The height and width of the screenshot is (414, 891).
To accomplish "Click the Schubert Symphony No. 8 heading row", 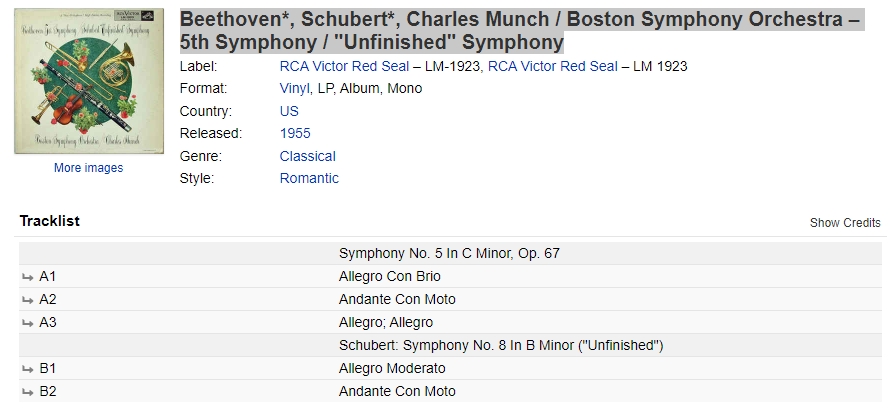I will click(450, 345).
